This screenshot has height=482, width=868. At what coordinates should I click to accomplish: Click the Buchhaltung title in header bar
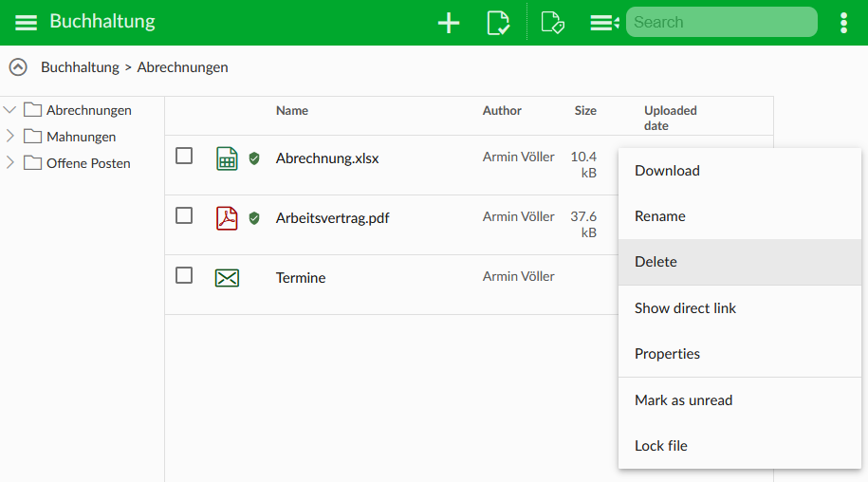pyautogui.click(x=102, y=21)
